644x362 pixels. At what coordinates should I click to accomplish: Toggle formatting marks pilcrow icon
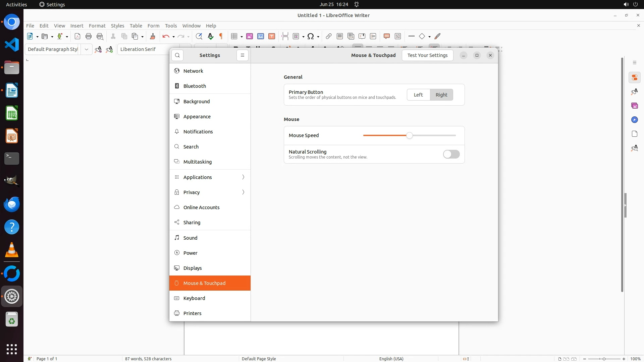point(221,36)
